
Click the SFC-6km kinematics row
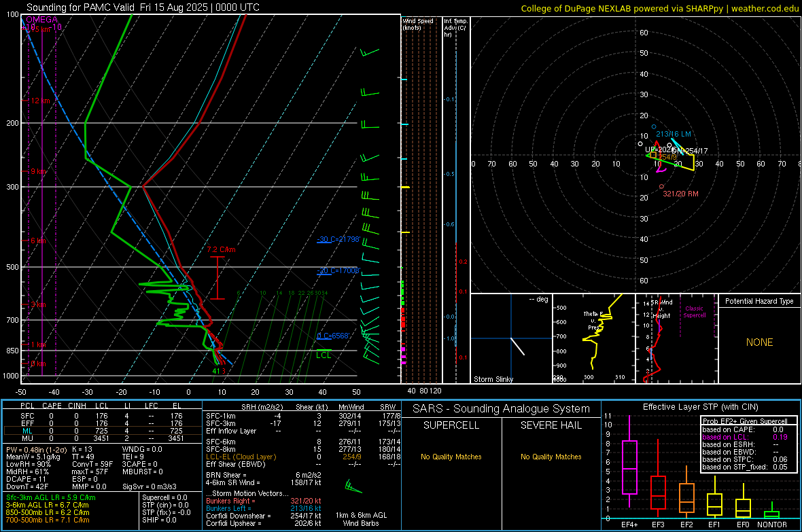tap(303, 442)
